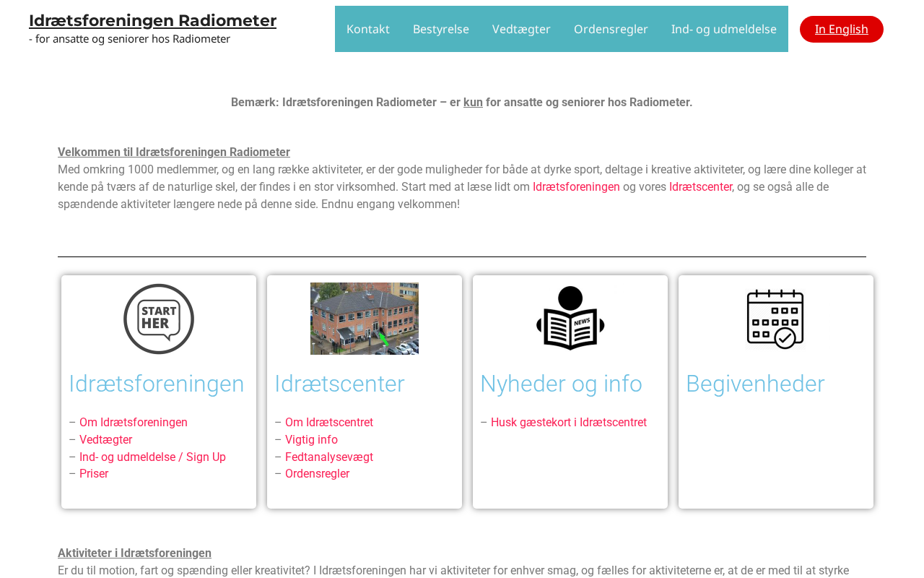Choose Ind- og udmeldelse menu item
This screenshot has width=924, height=578.
pyautogui.click(x=724, y=29)
